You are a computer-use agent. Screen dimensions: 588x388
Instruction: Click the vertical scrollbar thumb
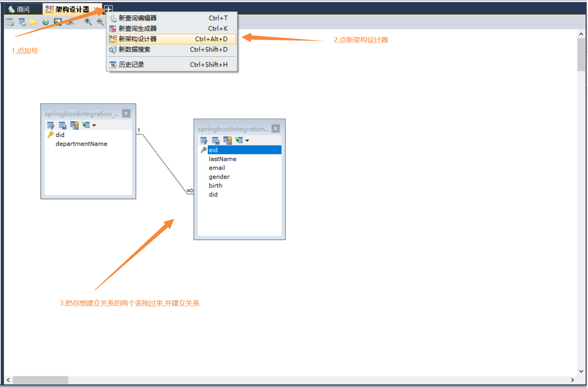point(581,54)
